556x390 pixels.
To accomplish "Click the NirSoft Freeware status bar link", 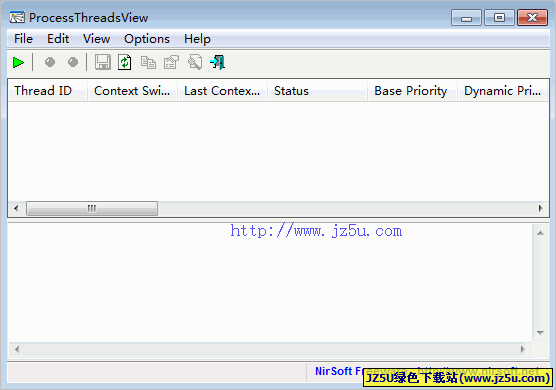I will (427, 371).
